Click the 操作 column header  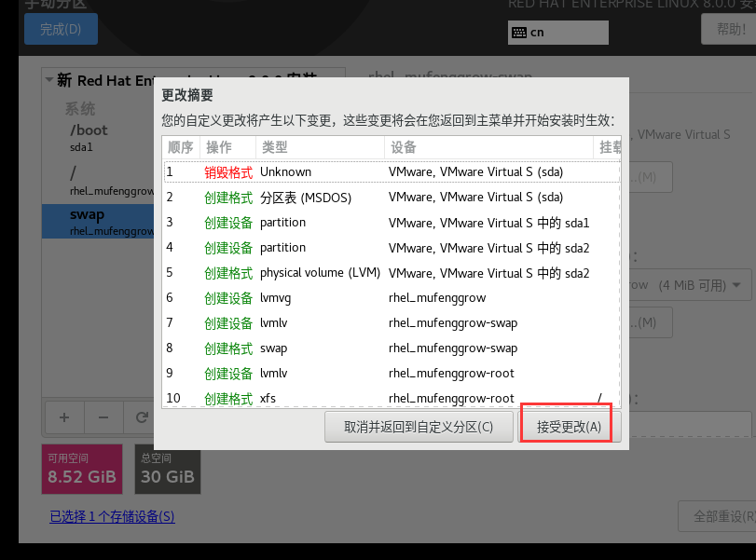tap(227, 147)
